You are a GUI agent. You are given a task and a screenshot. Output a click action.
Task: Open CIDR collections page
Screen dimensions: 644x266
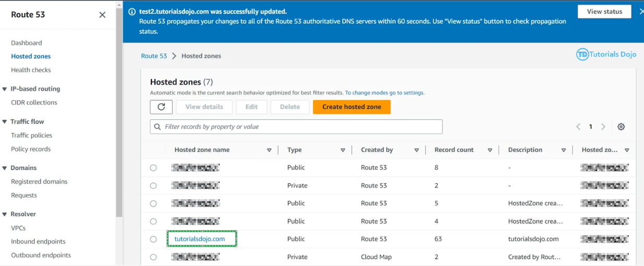pos(34,103)
